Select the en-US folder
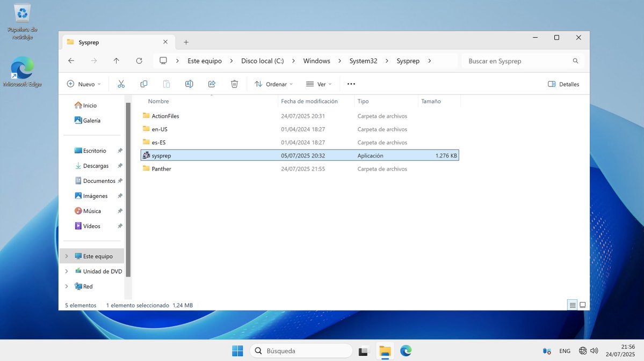 pos(300,129)
